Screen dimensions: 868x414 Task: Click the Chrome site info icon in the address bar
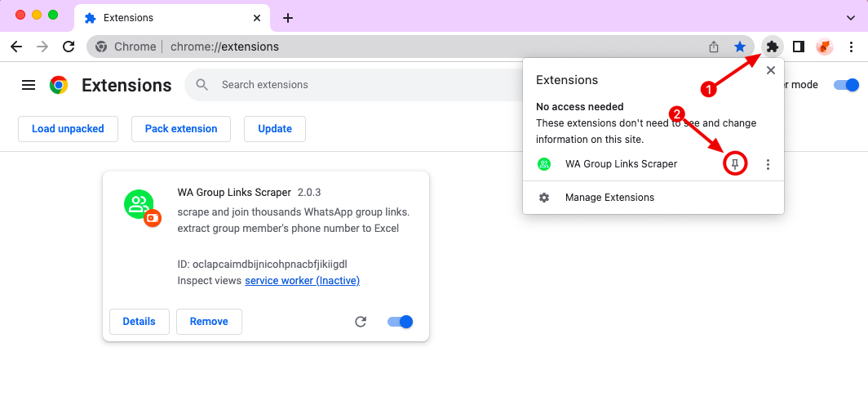(x=101, y=47)
